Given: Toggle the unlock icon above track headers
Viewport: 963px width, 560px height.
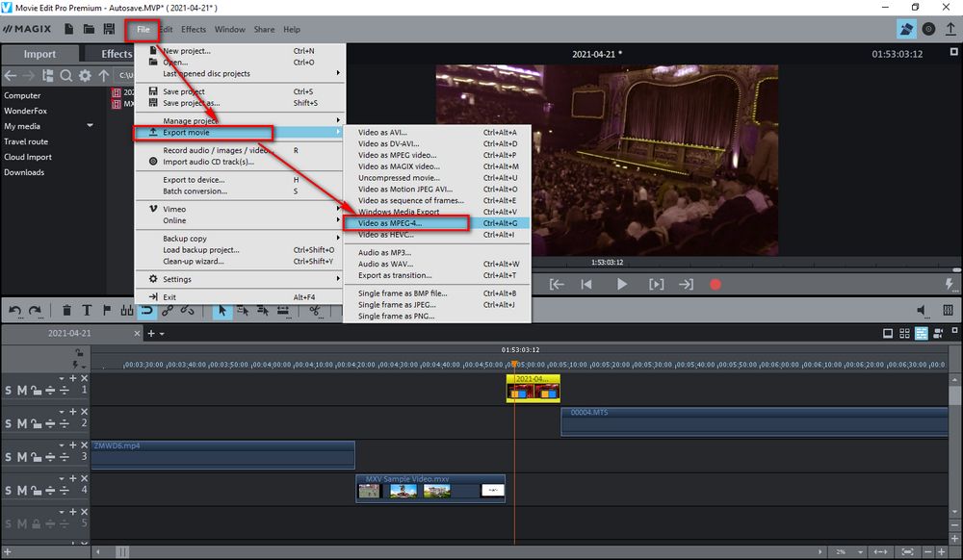Looking at the screenshot, I should tap(79, 353).
